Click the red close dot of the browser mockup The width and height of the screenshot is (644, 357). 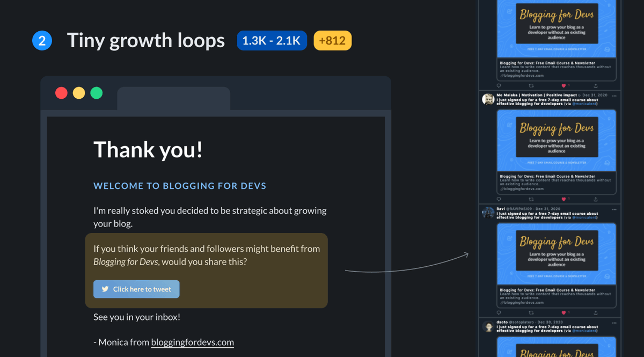(61, 93)
